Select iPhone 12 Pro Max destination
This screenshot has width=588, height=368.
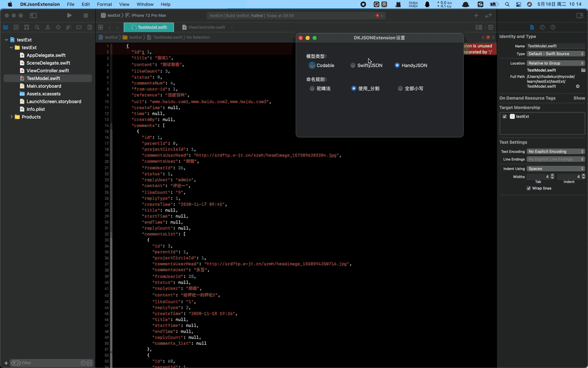point(146,15)
